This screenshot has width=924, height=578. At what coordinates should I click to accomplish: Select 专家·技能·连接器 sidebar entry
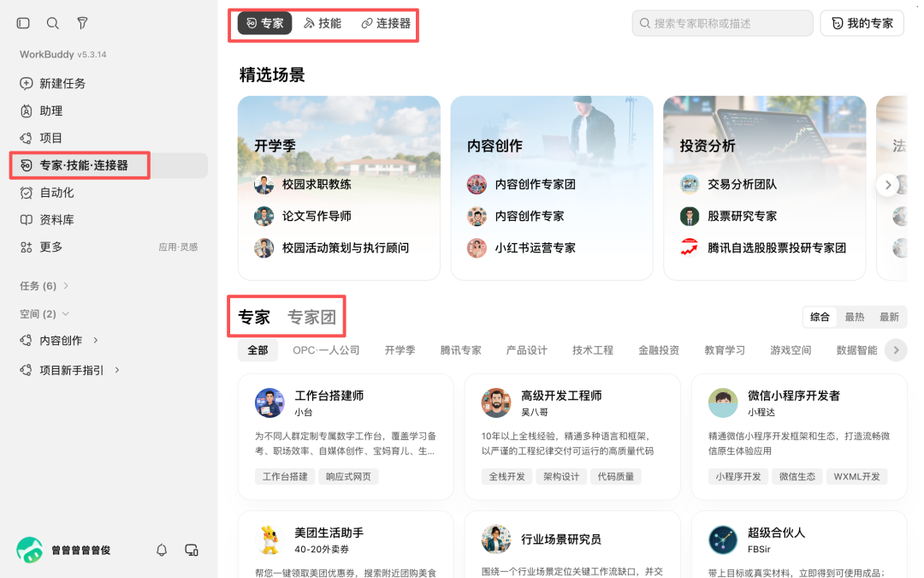109,165
